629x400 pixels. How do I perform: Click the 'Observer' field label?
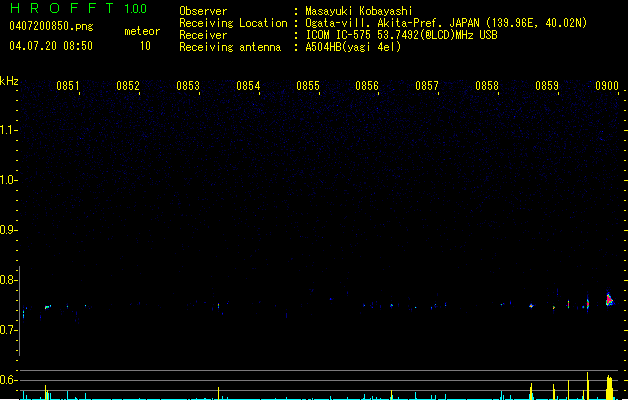(203, 11)
